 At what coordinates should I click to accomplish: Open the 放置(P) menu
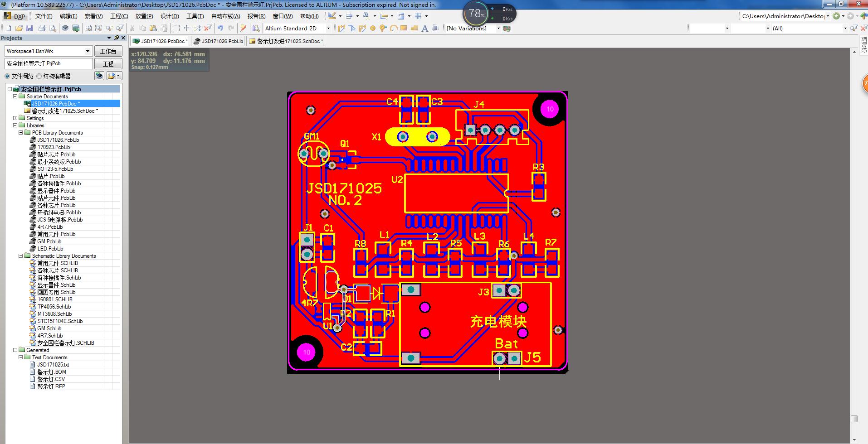(144, 16)
